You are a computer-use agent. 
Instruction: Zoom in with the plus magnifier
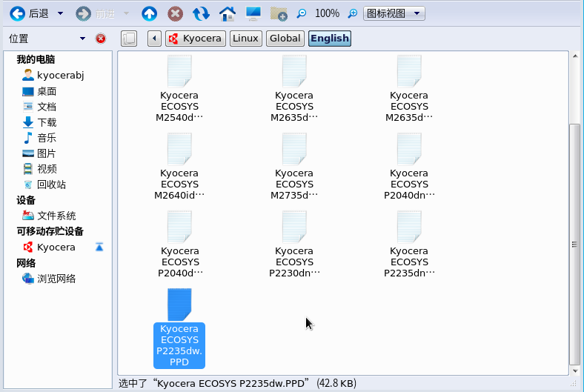[x=353, y=13]
